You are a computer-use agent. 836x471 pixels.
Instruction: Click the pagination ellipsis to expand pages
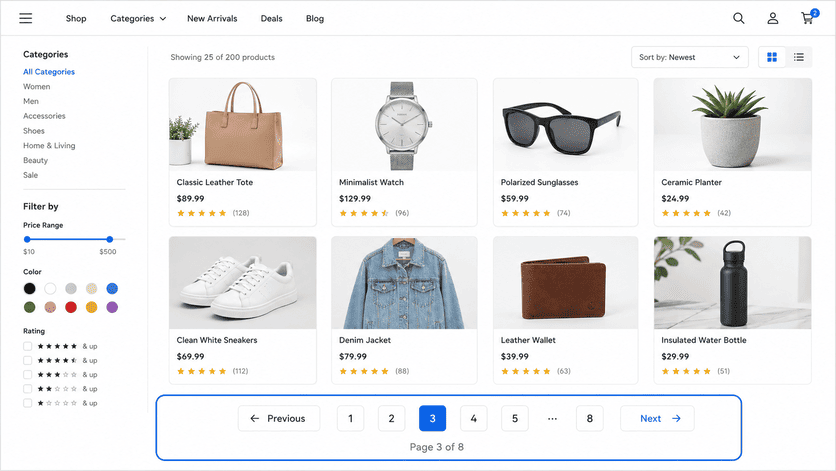552,419
